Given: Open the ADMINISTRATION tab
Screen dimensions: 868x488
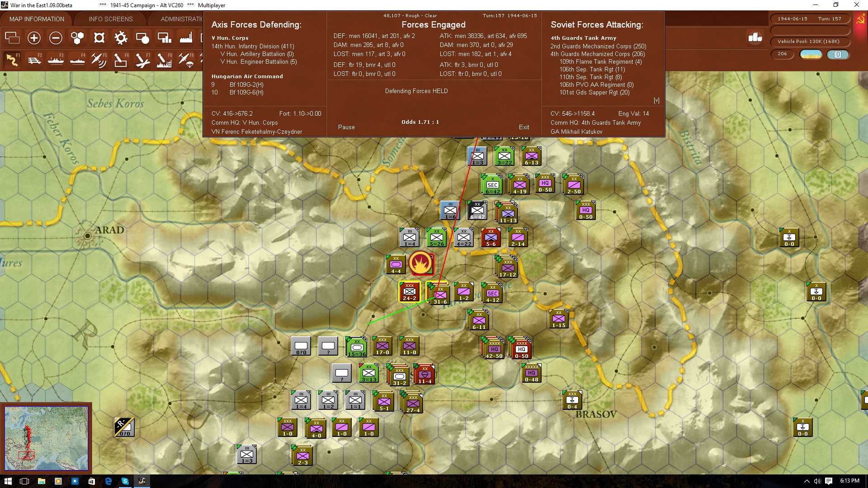Looking at the screenshot, I should click(x=182, y=19).
